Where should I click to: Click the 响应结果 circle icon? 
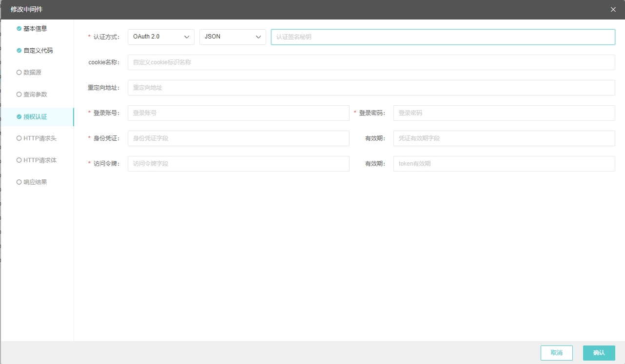(19, 182)
